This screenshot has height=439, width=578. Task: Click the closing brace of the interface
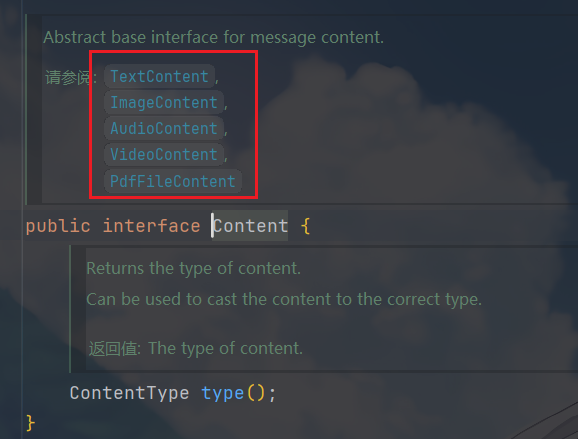point(30,422)
